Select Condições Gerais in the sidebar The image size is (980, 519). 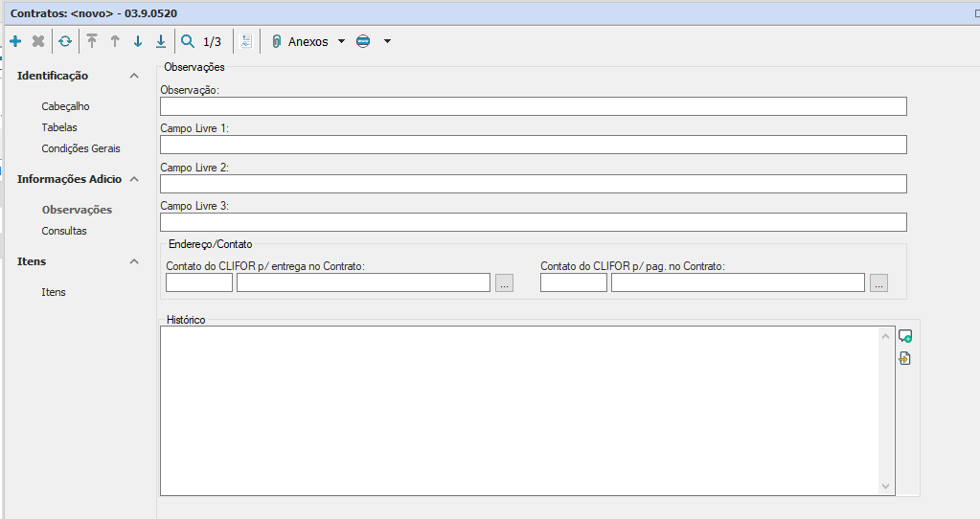tap(80, 148)
